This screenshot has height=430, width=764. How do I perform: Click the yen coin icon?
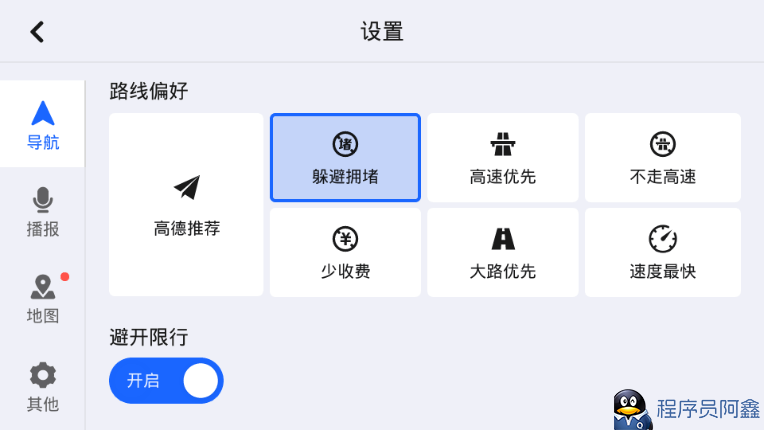pyautogui.click(x=345, y=239)
